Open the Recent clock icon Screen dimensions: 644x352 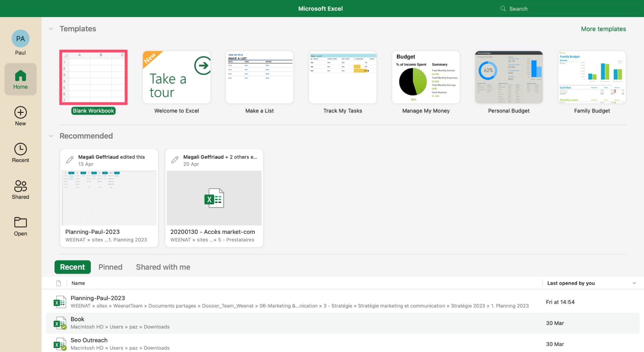tap(20, 149)
